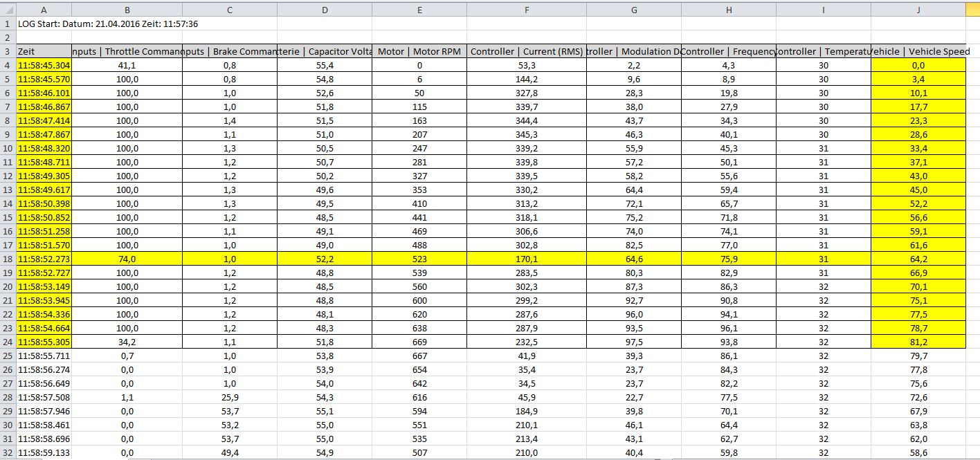This screenshot has height=460, width=980.
Task: Select current value 344,4 cell
Action: click(x=527, y=120)
